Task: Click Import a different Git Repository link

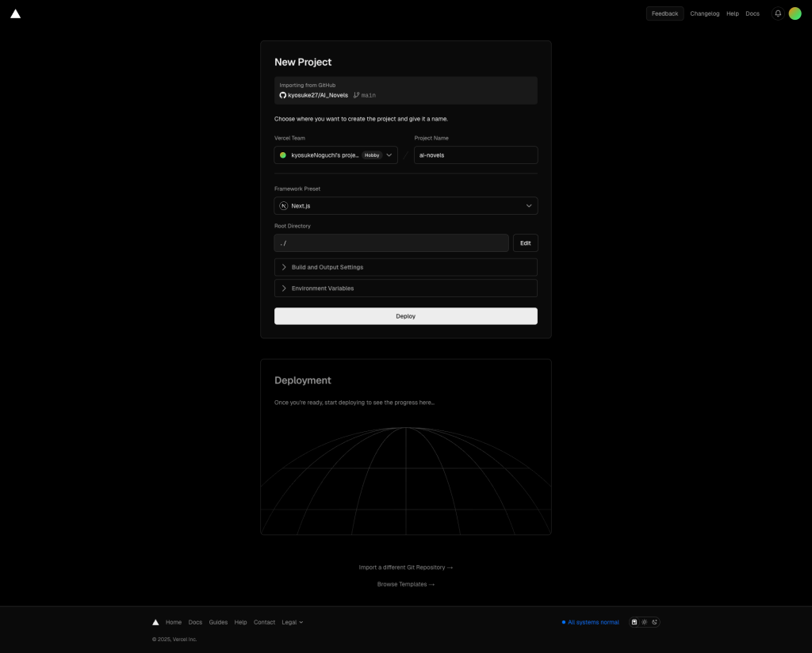Action: (x=405, y=567)
